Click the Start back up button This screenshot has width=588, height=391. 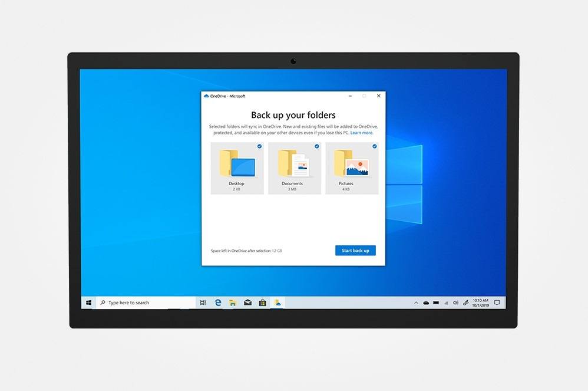(355, 251)
